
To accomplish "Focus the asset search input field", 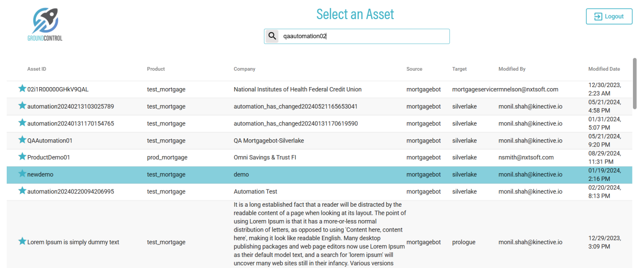I will coord(364,36).
